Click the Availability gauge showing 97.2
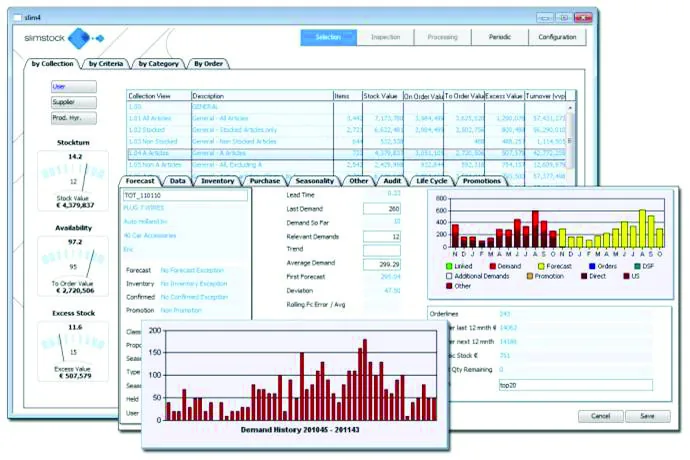This screenshot has width=690, height=460. (x=73, y=266)
